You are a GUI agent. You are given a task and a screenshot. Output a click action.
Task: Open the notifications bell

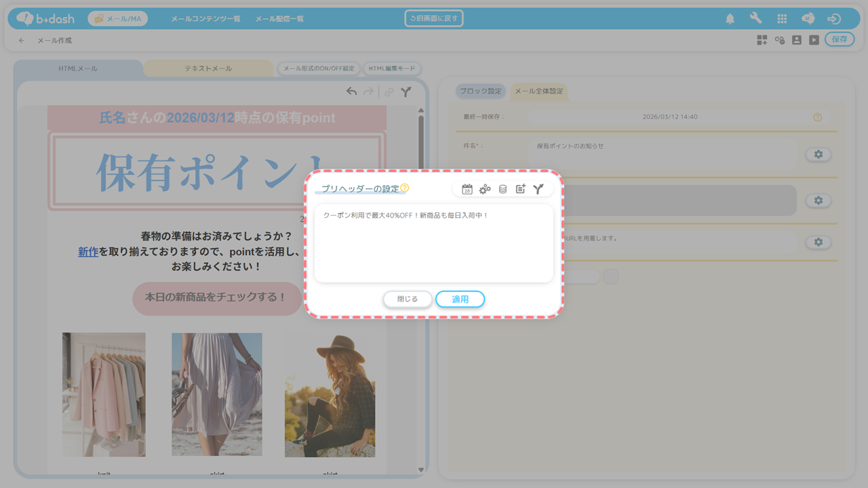pyautogui.click(x=730, y=19)
